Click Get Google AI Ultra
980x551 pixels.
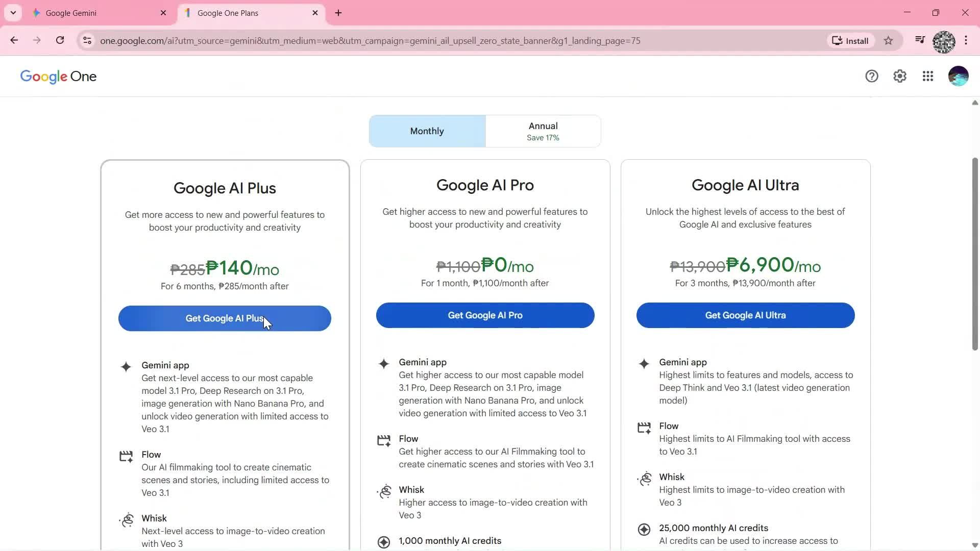(745, 315)
